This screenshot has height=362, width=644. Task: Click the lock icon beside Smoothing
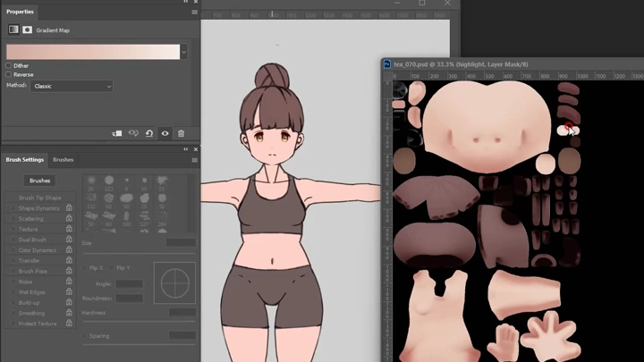(69, 313)
